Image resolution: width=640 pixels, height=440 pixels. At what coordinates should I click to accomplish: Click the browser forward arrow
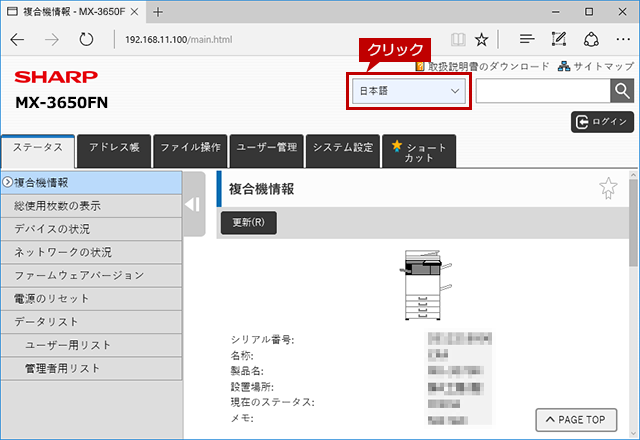click(x=52, y=40)
